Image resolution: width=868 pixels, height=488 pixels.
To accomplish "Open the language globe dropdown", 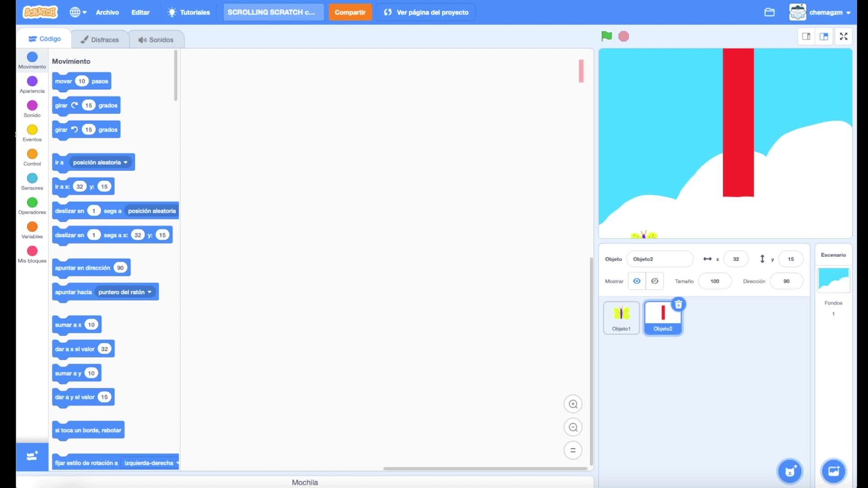I will point(78,12).
